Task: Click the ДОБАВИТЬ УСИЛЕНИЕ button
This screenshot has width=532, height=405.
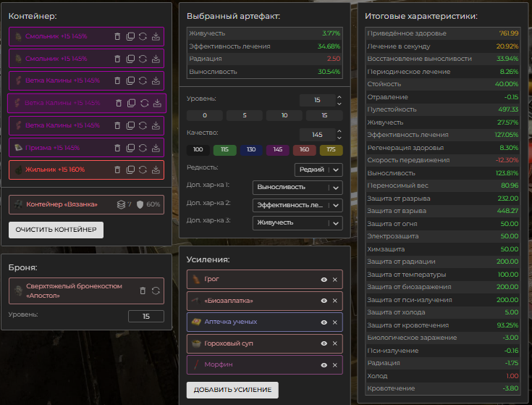Action: point(232,390)
